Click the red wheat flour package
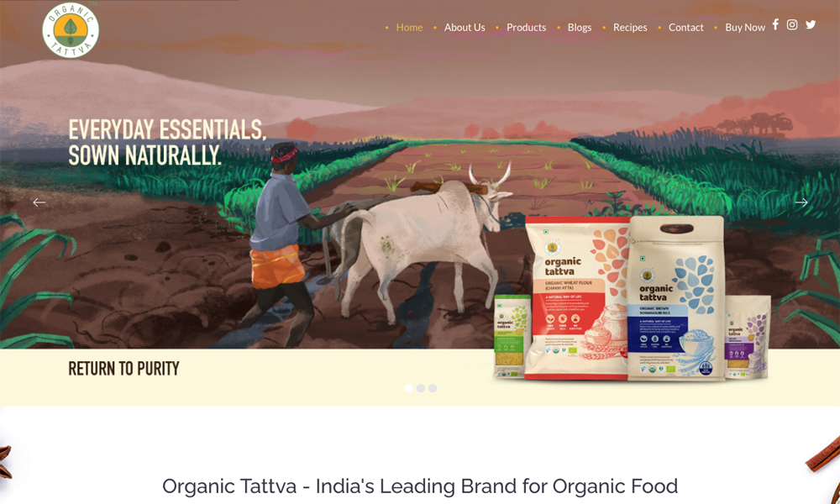This screenshot has height=504, width=840. coord(578,298)
